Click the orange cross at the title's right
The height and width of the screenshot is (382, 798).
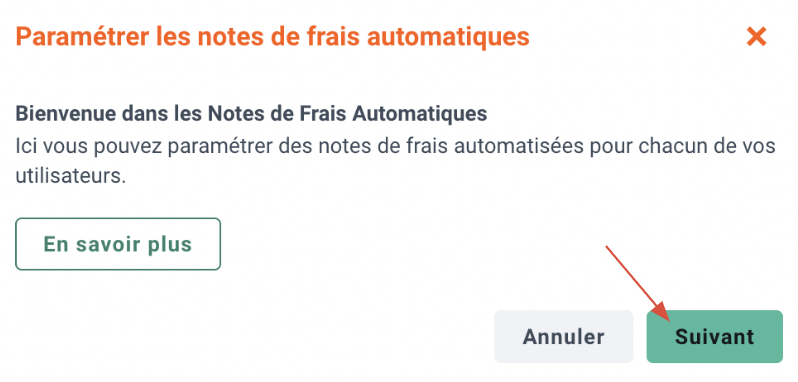756,37
